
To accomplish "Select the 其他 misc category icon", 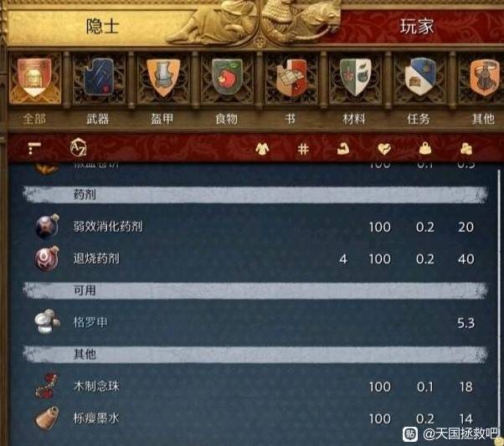I will click(x=482, y=78).
